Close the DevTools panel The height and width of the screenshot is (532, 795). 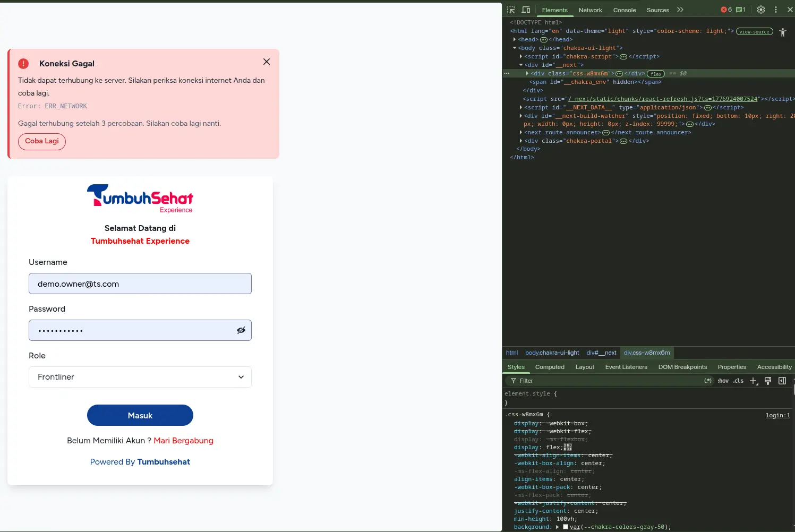click(x=790, y=10)
